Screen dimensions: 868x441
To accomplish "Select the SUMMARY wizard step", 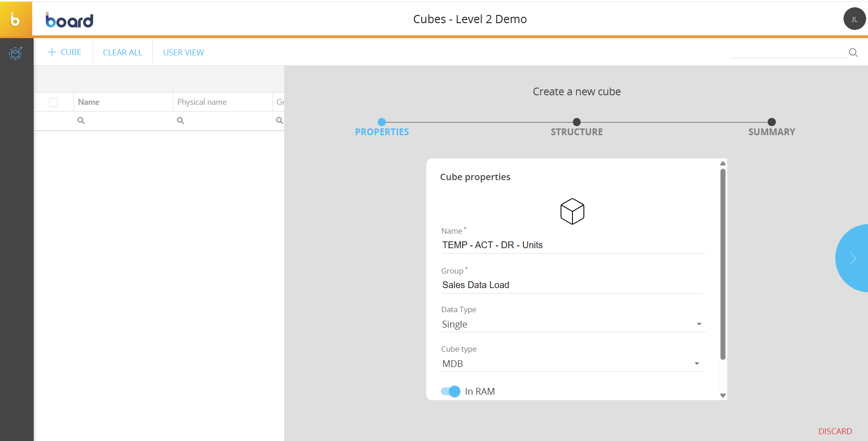I will (771, 132).
